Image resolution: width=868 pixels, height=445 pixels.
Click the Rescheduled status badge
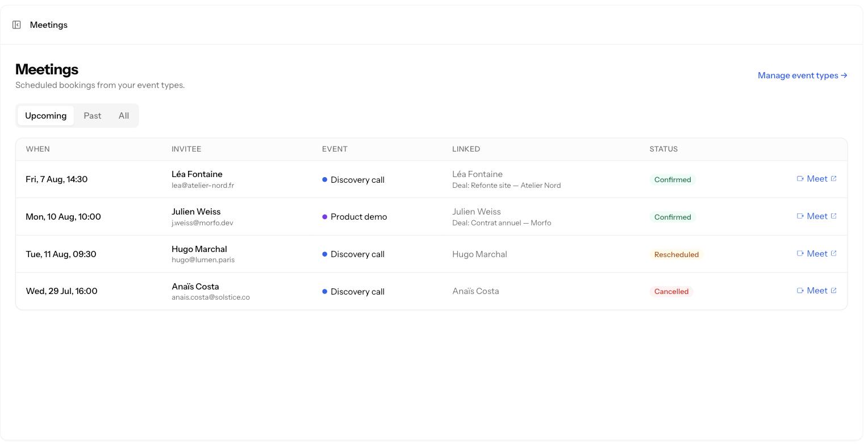[677, 255]
